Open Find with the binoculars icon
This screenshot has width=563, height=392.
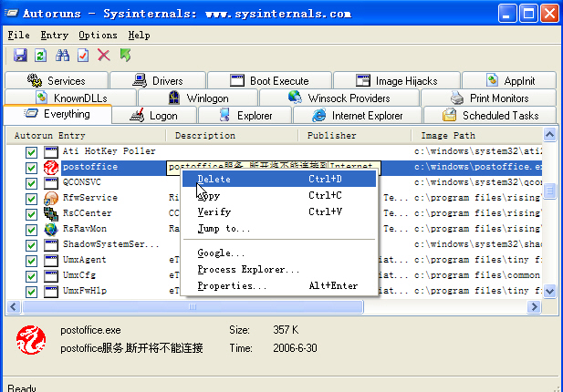click(x=62, y=56)
